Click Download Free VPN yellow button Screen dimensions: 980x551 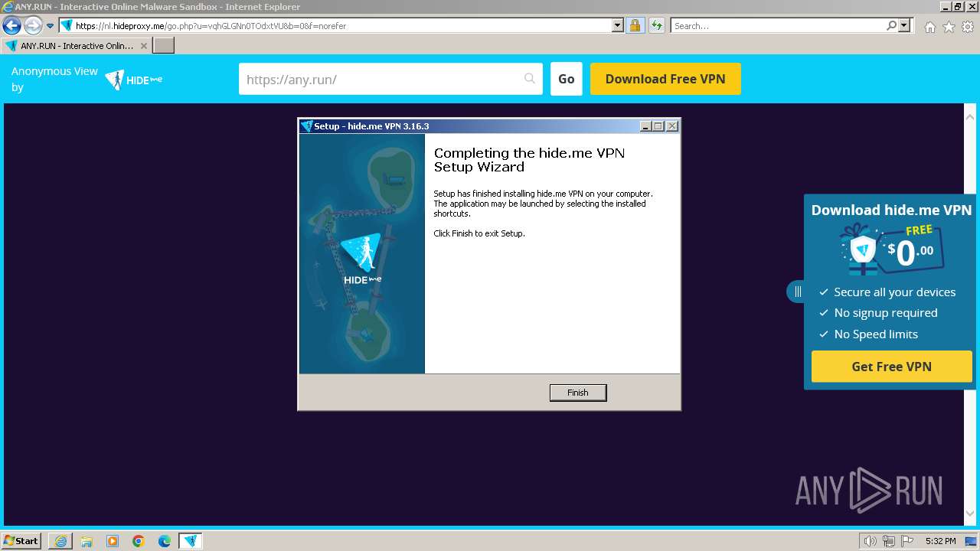click(665, 79)
